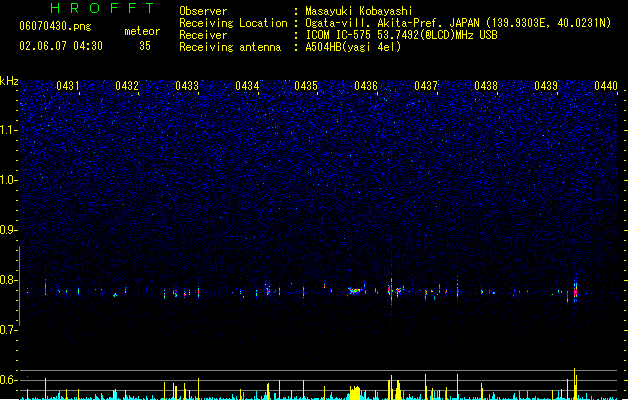Click the 1.1 frequency axis label
629x400 pixels.
tap(8, 130)
